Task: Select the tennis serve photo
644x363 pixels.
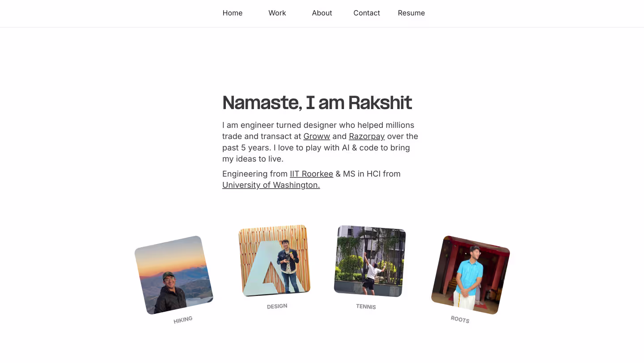Action: pyautogui.click(x=369, y=261)
